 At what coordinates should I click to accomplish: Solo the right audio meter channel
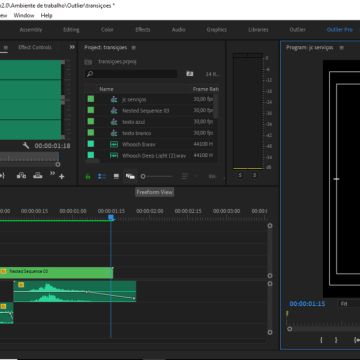(x=254, y=175)
